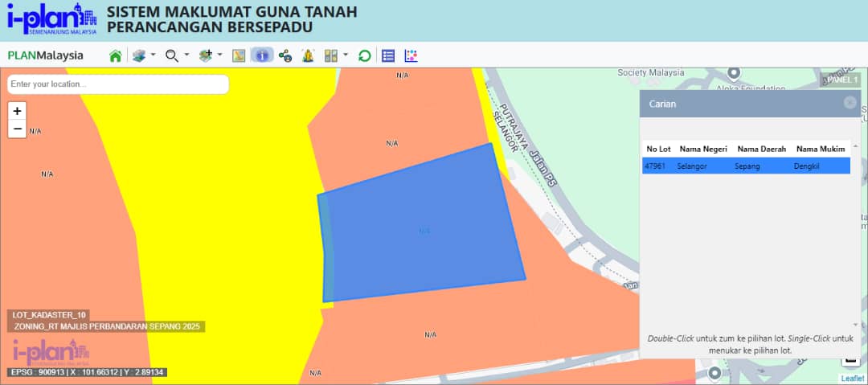Open the chart statistics icon
Viewport: 868px width, 385px height.
click(x=411, y=55)
